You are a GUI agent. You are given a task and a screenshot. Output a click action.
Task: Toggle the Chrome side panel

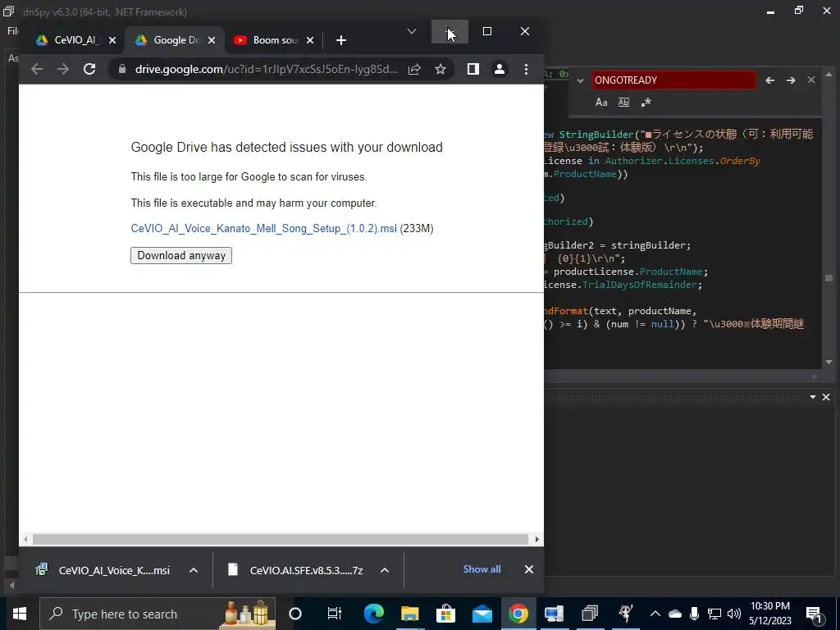(x=473, y=69)
